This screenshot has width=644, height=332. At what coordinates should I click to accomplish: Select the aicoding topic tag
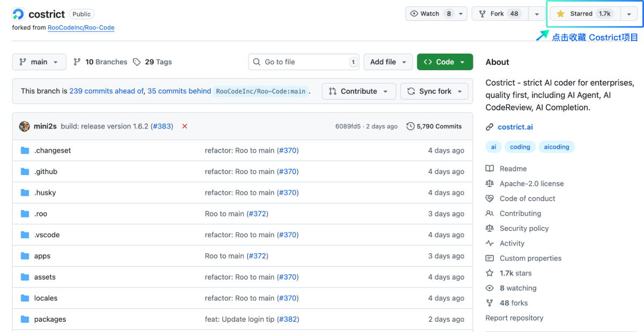(x=557, y=147)
